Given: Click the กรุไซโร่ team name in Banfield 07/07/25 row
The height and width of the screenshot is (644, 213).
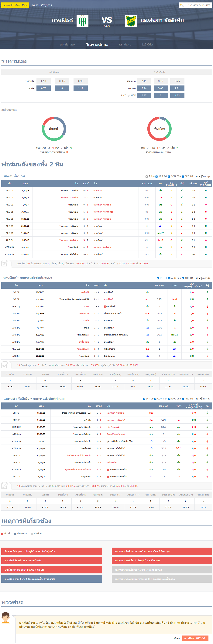Looking at the screenshot, I should coord(85,292).
